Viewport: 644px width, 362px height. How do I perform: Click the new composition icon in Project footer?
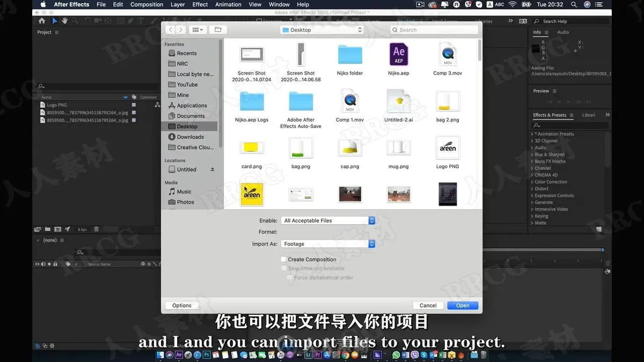[x=57, y=229]
